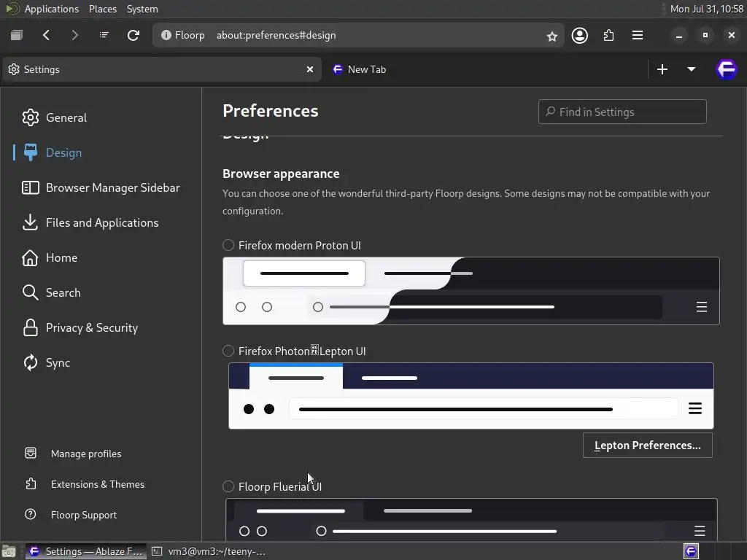Image resolution: width=747 pixels, height=560 pixels.
Task: Open Floorp Support link
Action: click(71, 515)
